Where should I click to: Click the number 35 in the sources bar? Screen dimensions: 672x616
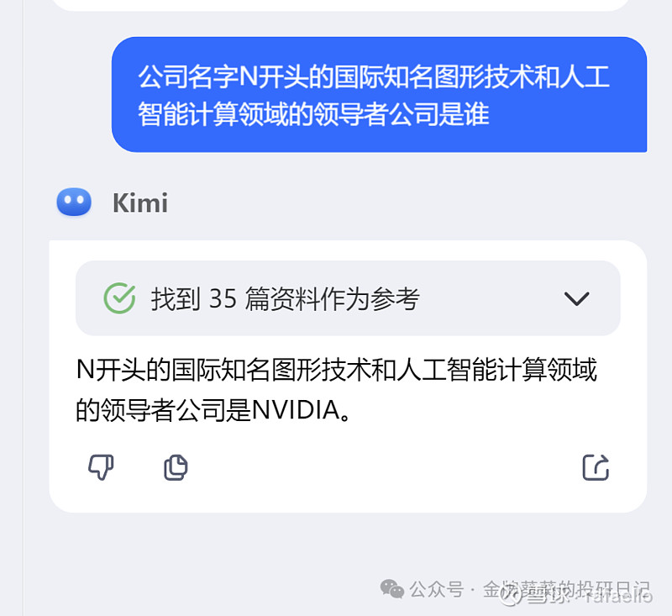[223, 298]
